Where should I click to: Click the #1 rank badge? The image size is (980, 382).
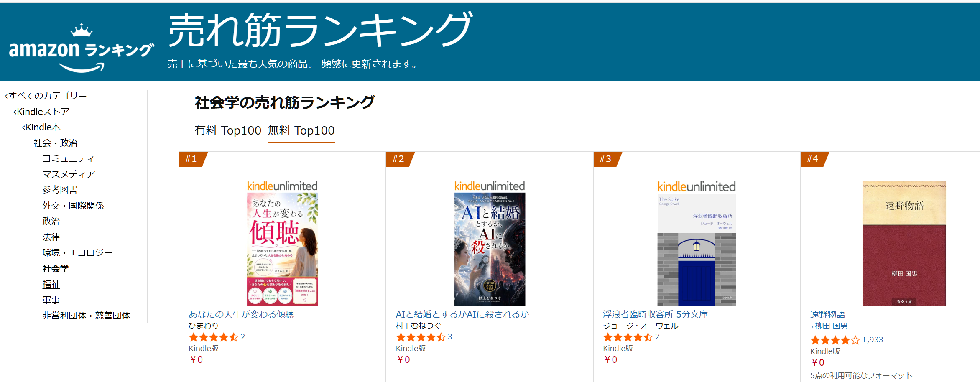192,159
